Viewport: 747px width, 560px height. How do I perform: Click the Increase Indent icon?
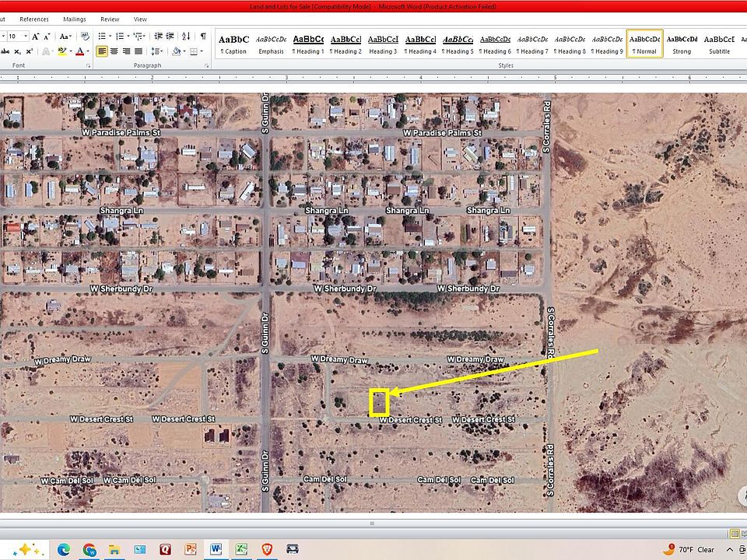click(170, 37)
